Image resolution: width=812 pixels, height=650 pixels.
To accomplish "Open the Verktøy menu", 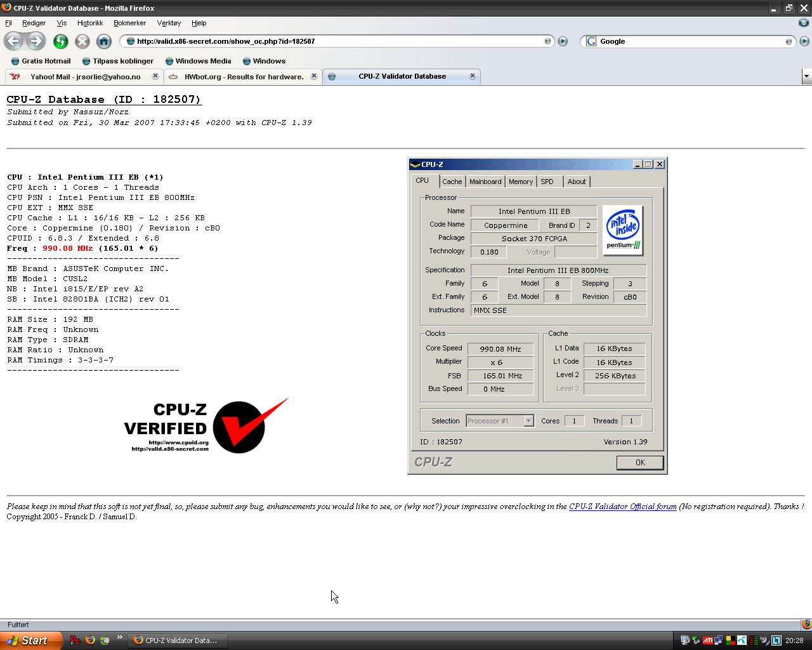I will point(169,23).
